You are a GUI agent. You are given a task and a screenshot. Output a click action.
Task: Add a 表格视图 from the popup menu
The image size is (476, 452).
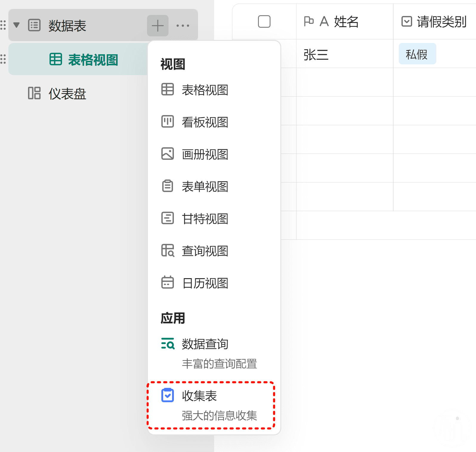pyautogui.click(x=205, y=90)
